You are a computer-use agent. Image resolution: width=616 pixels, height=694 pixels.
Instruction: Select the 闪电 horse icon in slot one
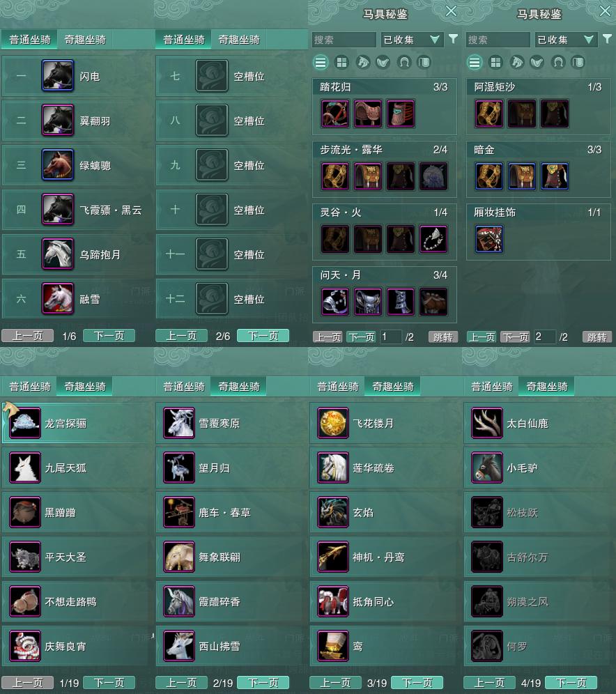(58, 76)
